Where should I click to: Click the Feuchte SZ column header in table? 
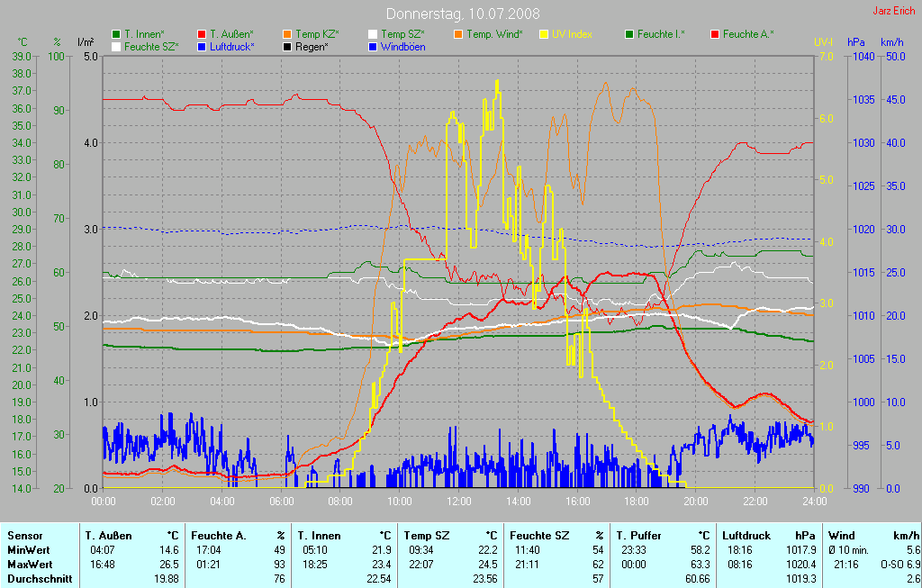click(539, 536)
